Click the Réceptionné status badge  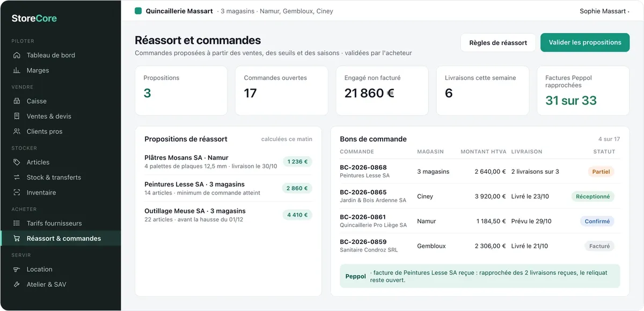[593, 197]
